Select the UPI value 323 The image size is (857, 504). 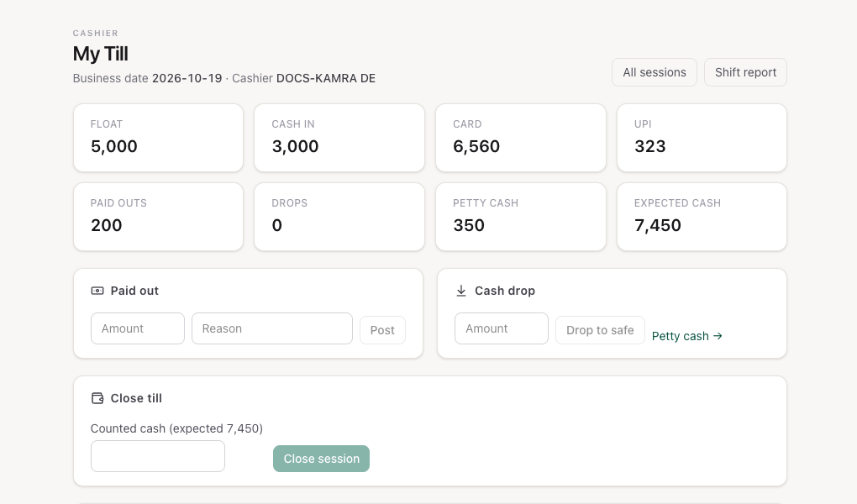(x=649, y=146)
